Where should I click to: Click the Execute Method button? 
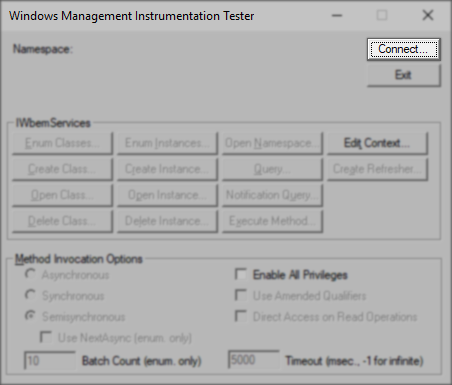pos(272,221)
